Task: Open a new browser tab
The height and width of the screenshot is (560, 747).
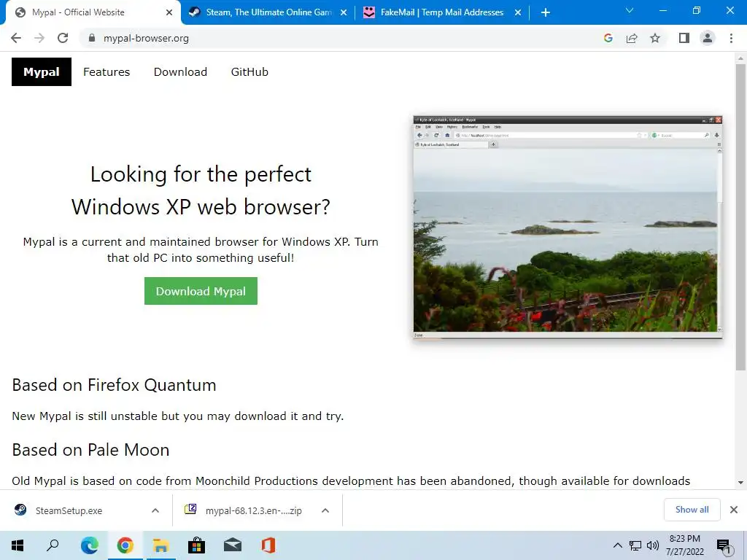Action: 546,12
